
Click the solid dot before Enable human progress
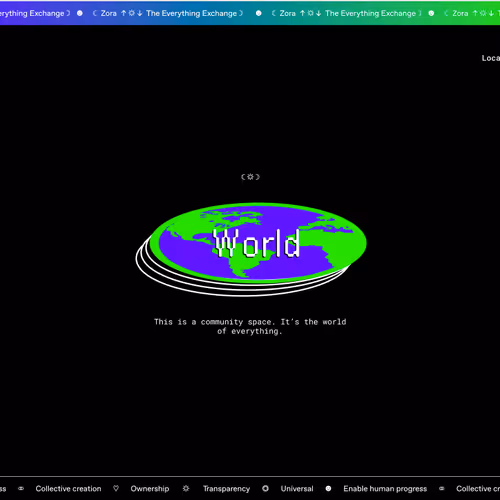[x=328, y=488]
